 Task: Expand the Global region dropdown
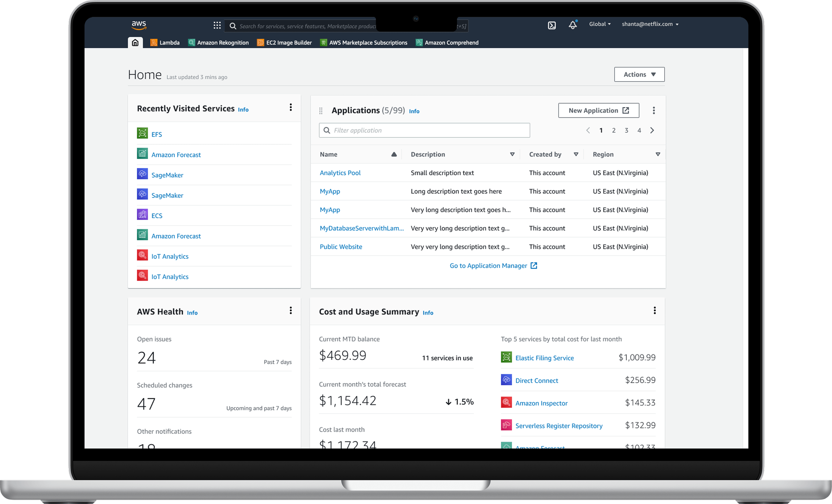pos(600,24)
